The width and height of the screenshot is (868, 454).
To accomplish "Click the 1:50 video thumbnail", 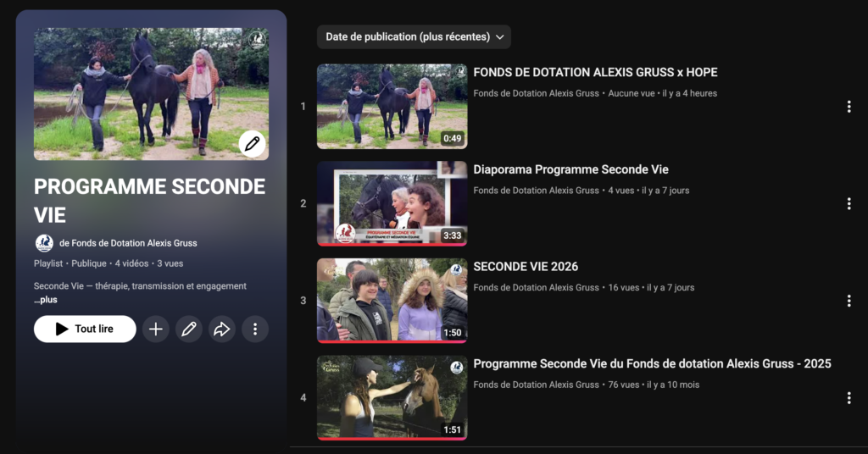I will tap(392, 301).
